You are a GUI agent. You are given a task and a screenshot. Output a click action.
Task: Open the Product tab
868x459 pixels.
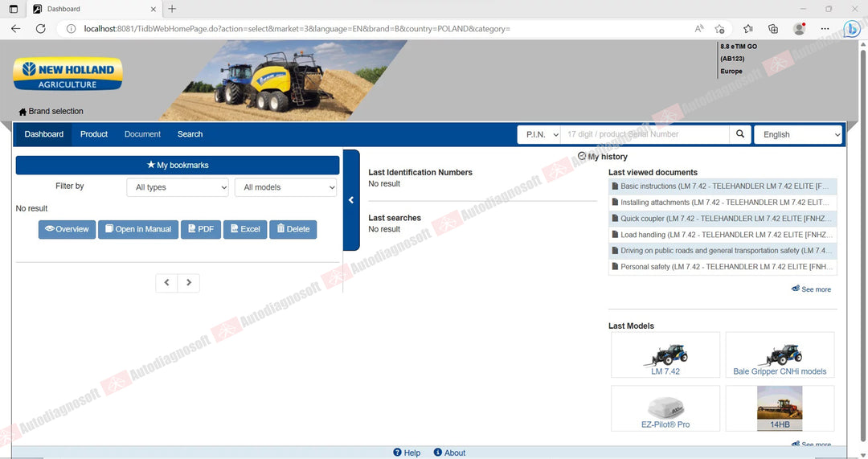pyautogui.click(x=93, y=134)
